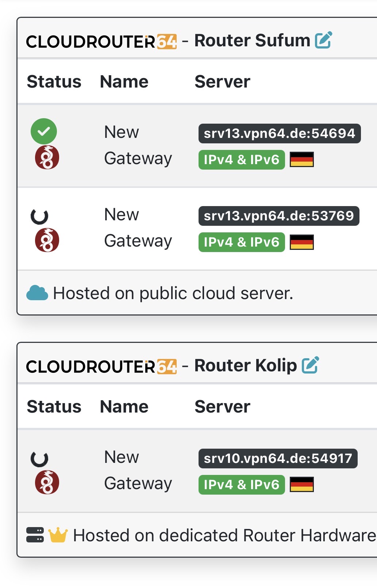
Task: Open first New Gateway in Router Sufum
Action: (138, 145)
